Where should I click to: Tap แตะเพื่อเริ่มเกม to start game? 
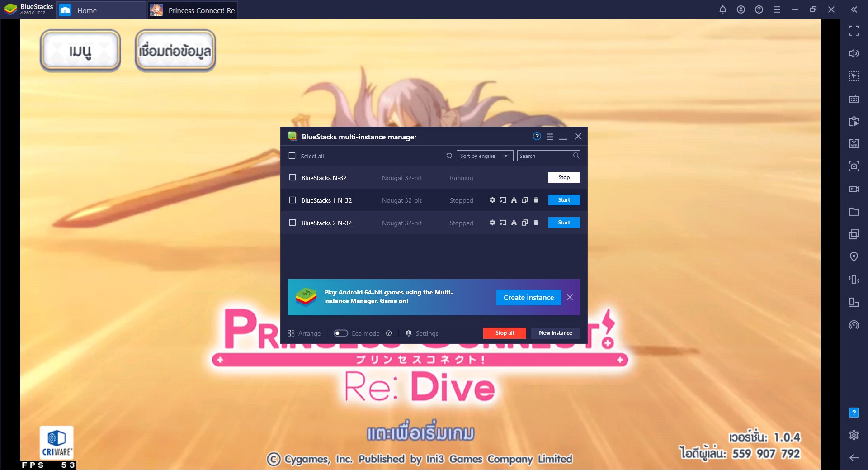click(420, 433)
